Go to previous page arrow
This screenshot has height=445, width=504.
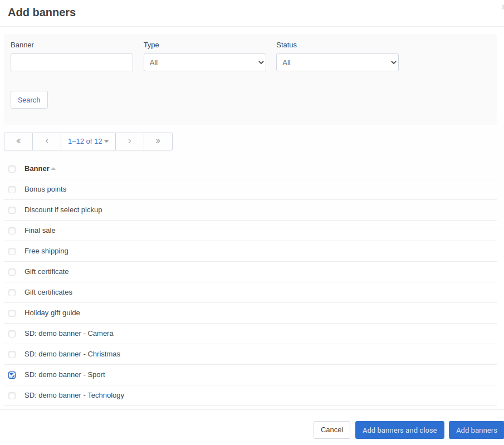coord(47,141)
